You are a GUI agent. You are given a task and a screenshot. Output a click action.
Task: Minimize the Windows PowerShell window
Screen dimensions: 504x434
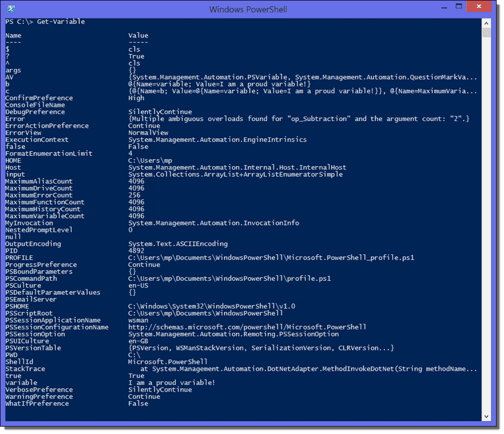point(444,7)
